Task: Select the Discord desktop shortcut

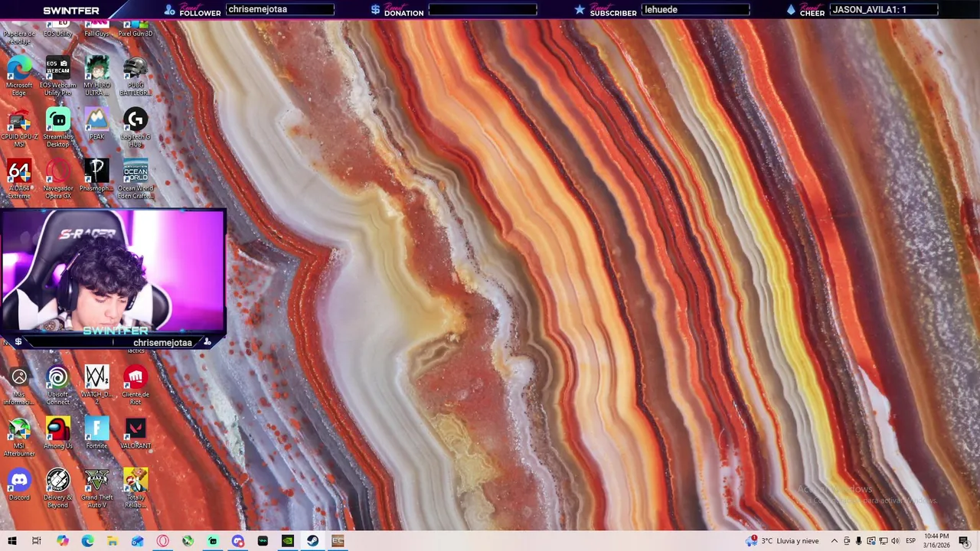Action: coord(19,484)
